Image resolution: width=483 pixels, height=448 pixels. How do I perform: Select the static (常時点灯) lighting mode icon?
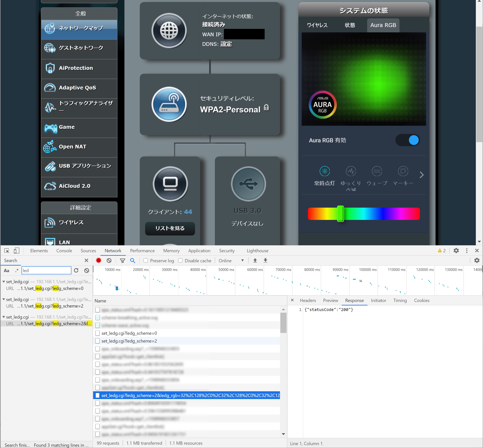[325, 171]
